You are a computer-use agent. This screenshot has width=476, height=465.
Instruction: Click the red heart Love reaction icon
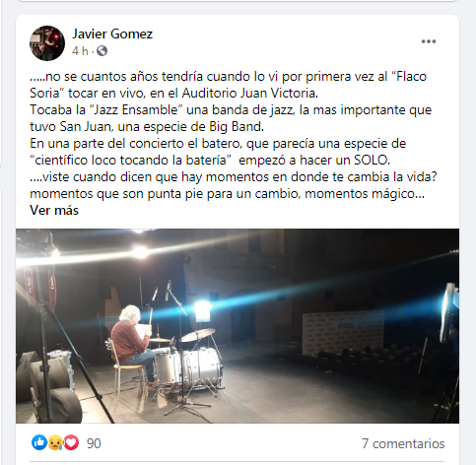pos(71,442)
